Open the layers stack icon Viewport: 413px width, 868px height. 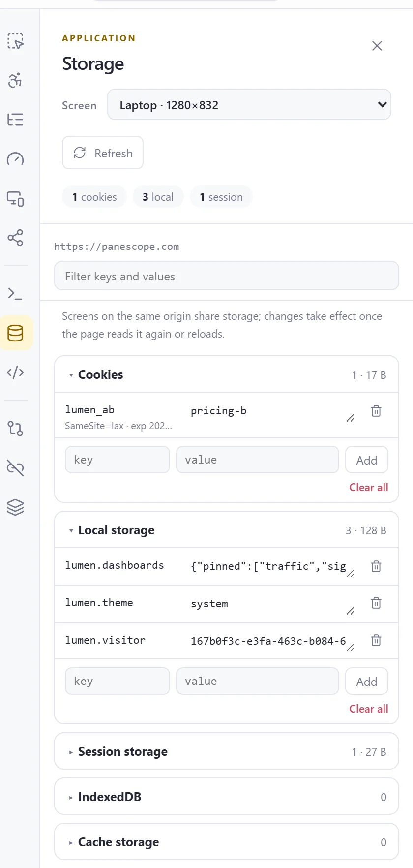[15, 507]
